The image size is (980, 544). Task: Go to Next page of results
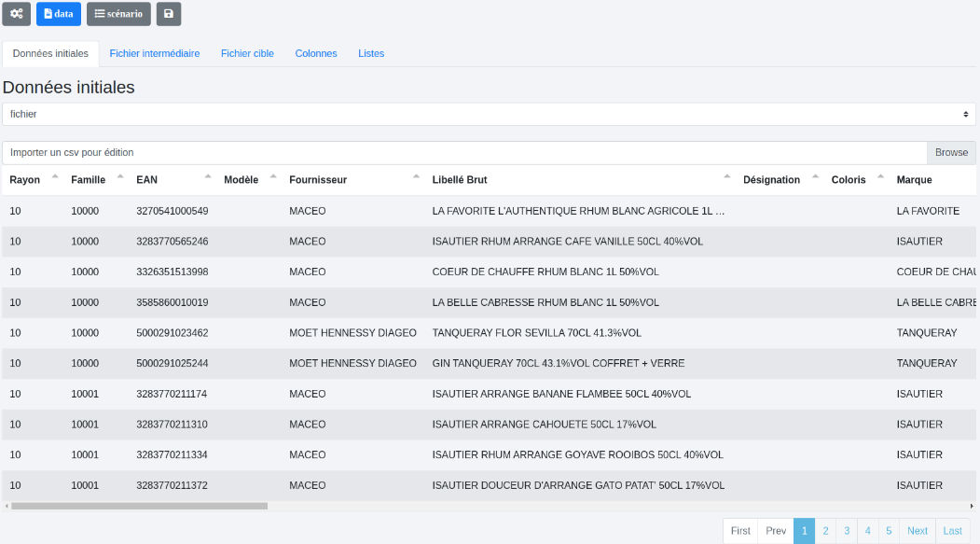coord(918,531)
